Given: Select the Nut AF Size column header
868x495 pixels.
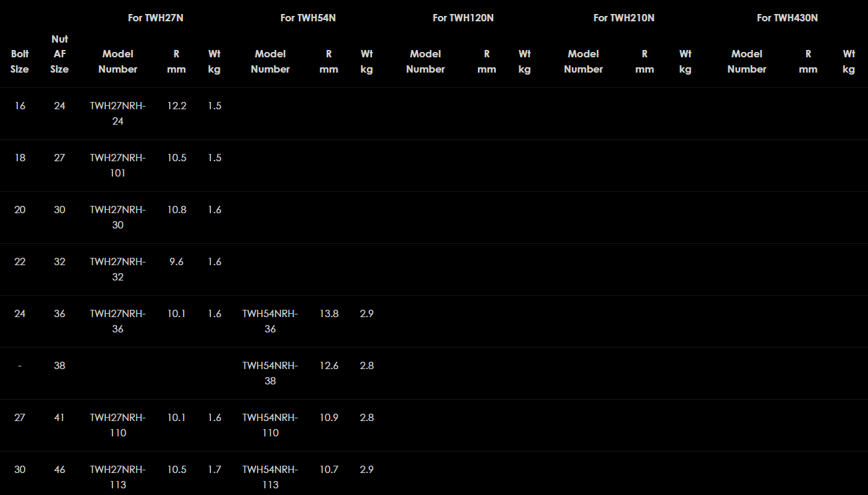Looking at the screenshot, I should (59, 54).
